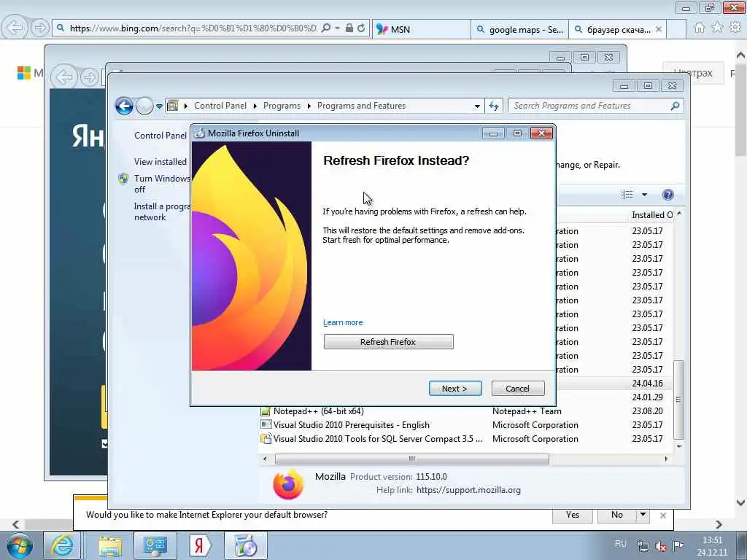Click RU language indicator in tray

coord(620,543)
